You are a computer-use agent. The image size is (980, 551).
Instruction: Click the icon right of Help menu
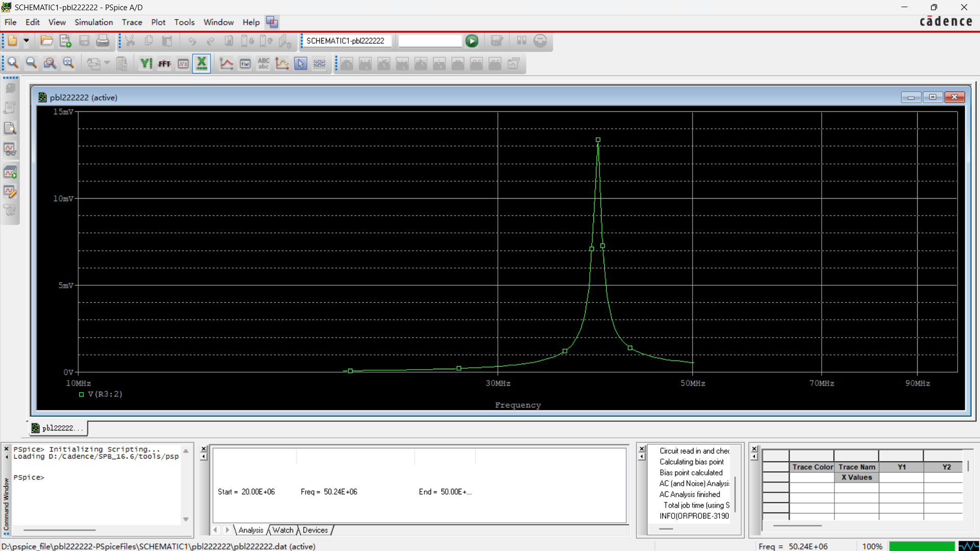coord(272,22)
